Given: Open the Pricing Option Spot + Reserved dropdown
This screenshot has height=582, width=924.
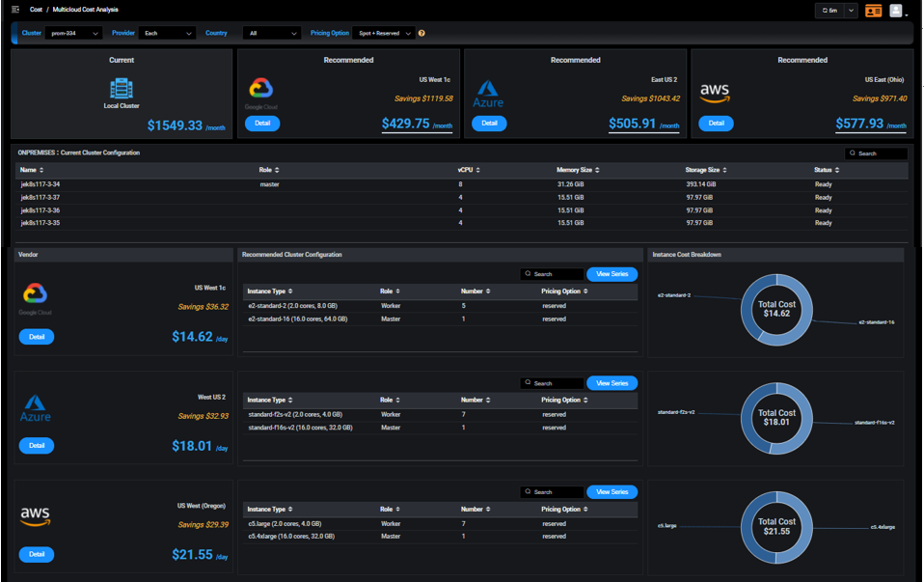Looking at the screenshot, I should pos(384,33).
